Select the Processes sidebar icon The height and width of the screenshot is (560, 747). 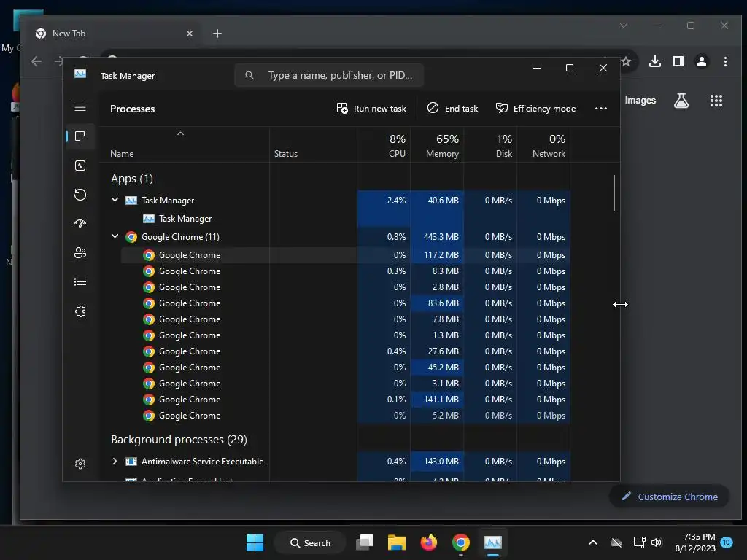(x=80, y=136)
